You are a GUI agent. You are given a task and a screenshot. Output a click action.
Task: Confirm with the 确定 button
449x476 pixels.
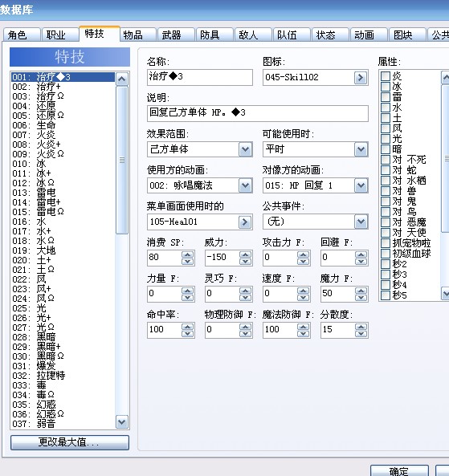399,471
